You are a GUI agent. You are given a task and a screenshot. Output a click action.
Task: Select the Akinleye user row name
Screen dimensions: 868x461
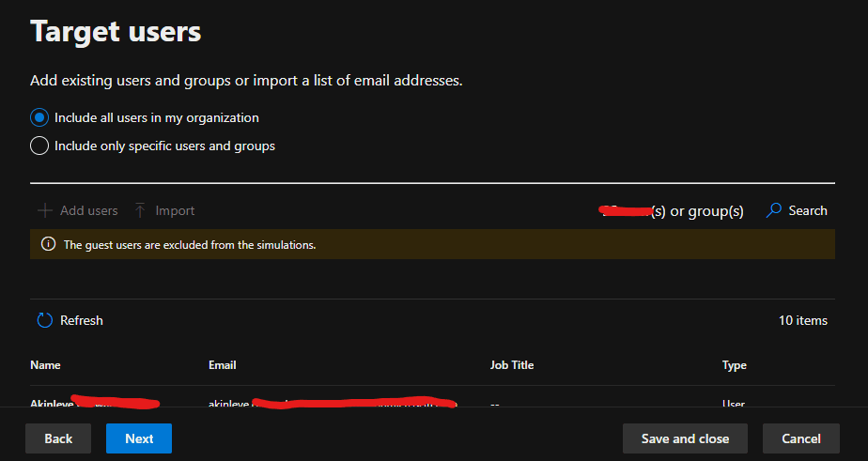coord(53,404)
